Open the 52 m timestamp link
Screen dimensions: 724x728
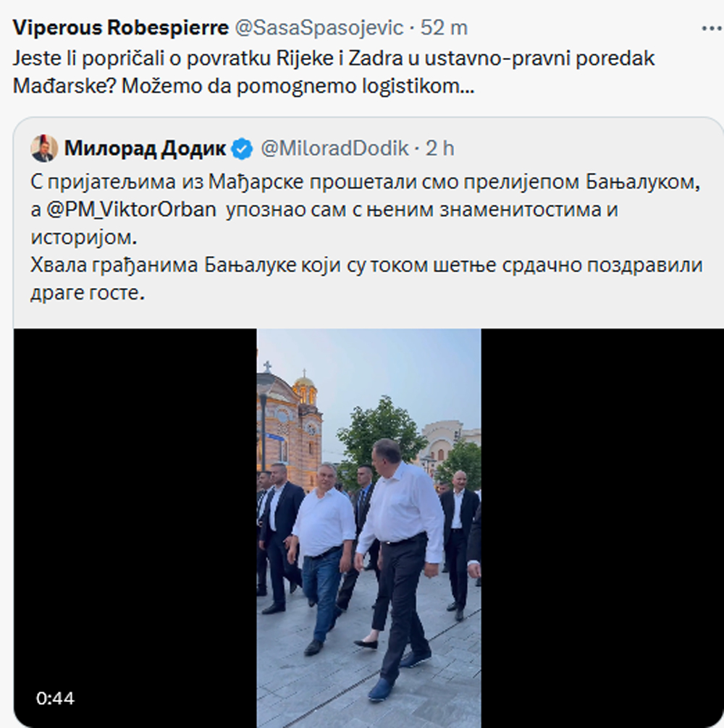click(x=444, y=27)
